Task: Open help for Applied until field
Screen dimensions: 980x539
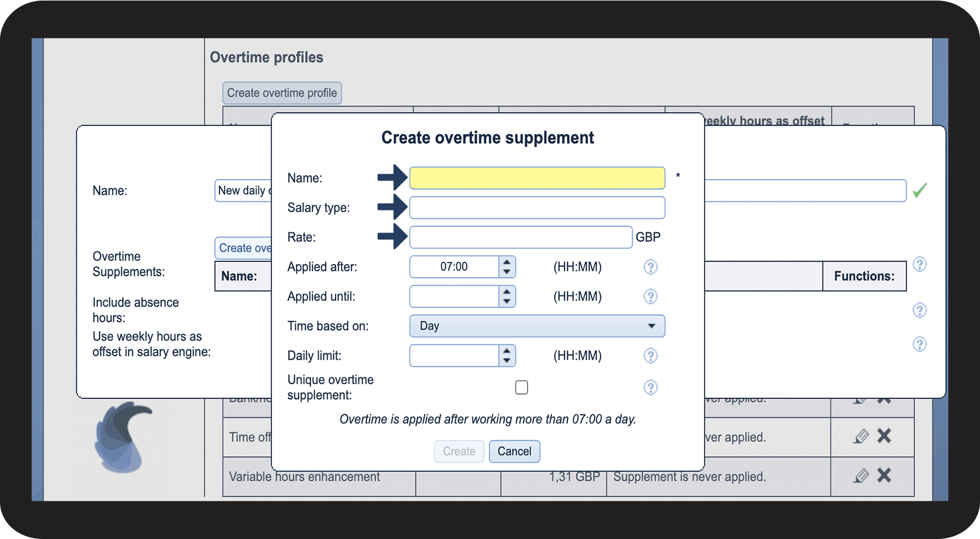Action: click(x=650, y=296)
